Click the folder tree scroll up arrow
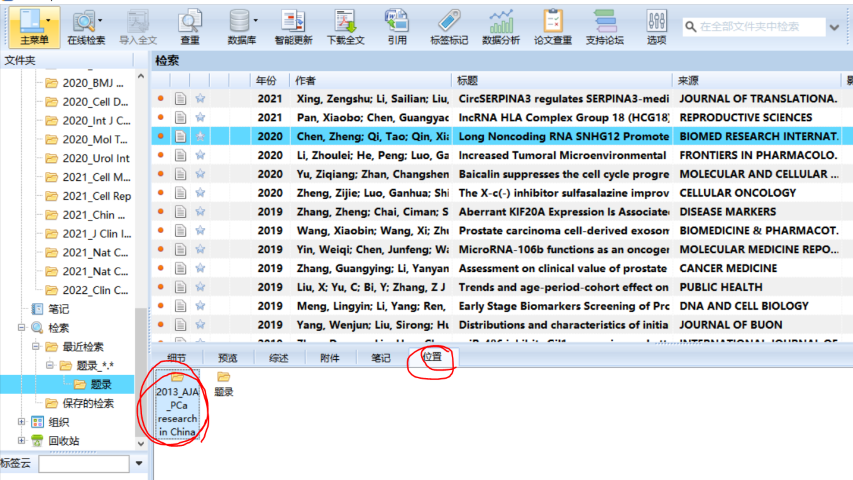This screenshot has width=853, height=480. (x=141, y=77)
